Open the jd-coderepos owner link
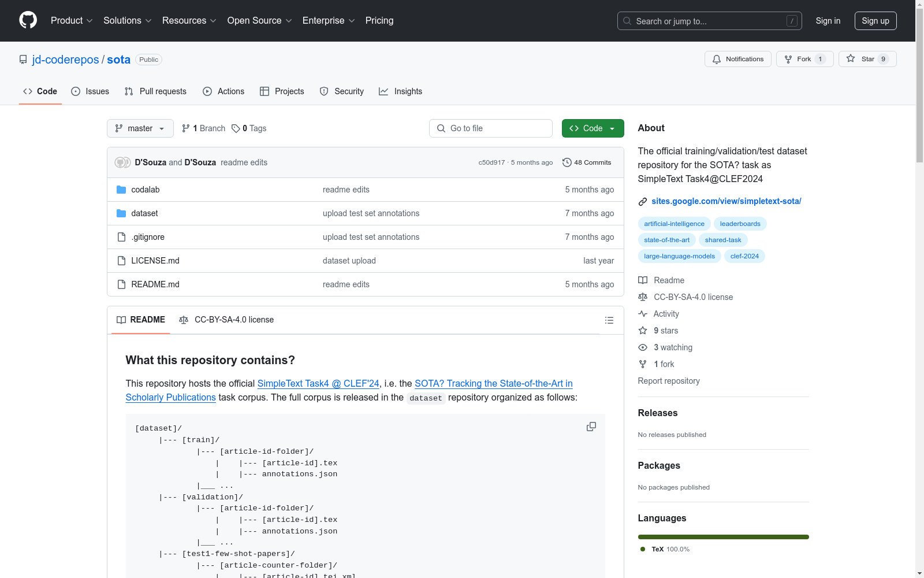 (66, 60)
